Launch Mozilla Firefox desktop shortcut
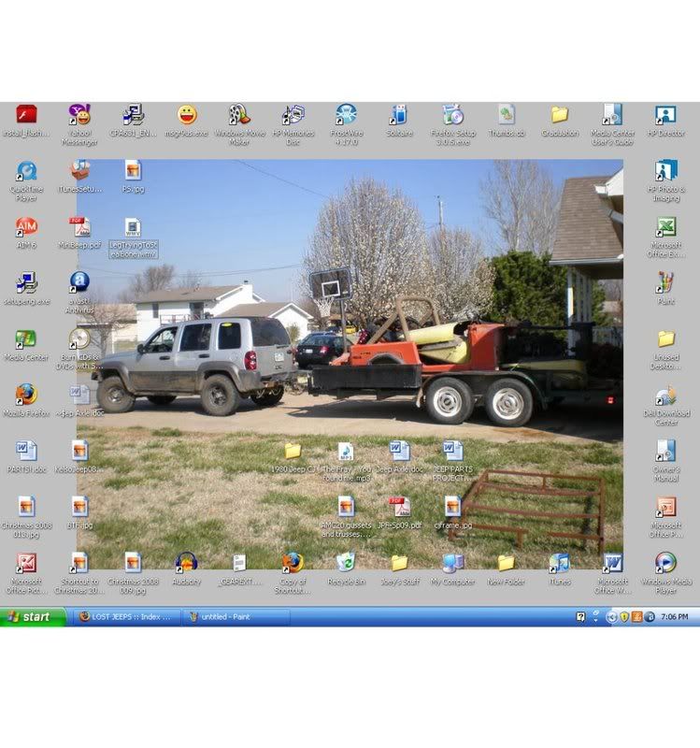 coord(26,395)
